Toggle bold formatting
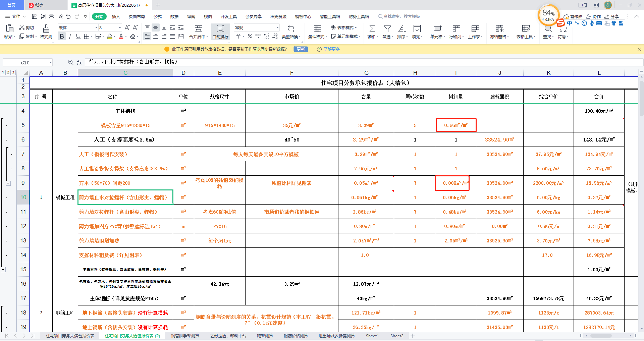 pyautogui.click(x=62, y=36)
